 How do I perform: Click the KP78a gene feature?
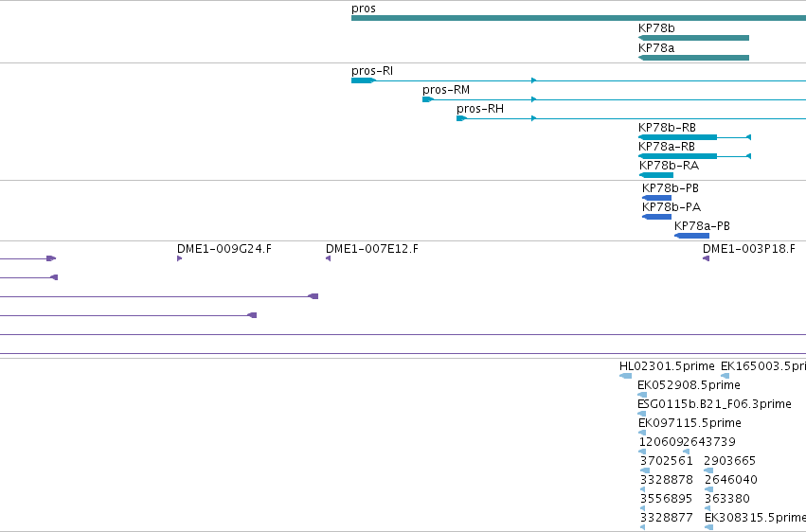pos(693,58)
